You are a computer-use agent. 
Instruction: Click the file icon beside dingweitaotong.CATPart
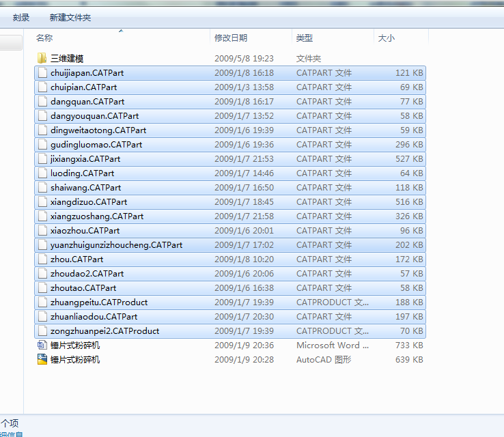point(42,130)
